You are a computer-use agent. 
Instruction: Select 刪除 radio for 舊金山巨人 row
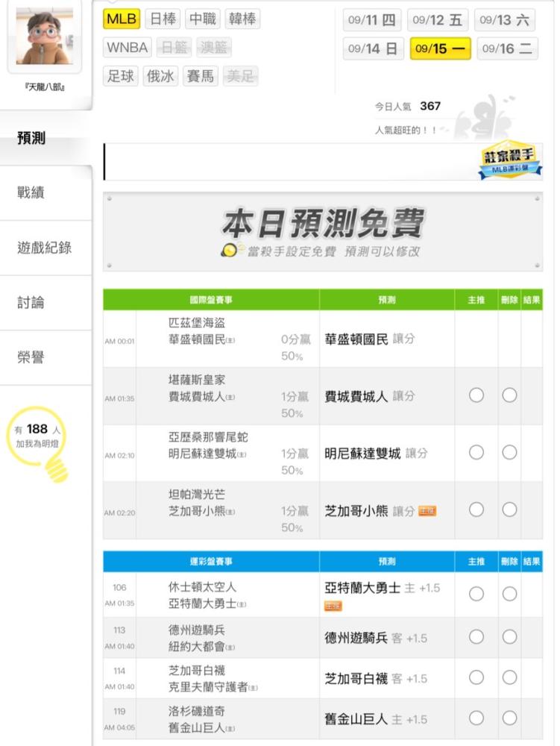click(x=509, y=718)
